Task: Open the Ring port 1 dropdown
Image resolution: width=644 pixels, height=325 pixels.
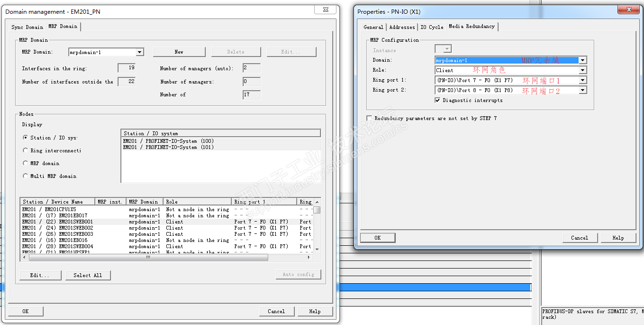Action: point(583,80)
